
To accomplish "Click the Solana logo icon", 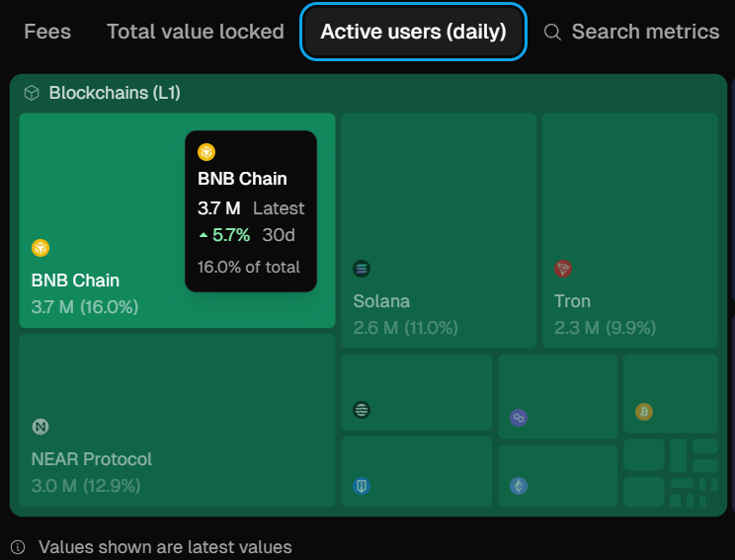I will (362, 268).
